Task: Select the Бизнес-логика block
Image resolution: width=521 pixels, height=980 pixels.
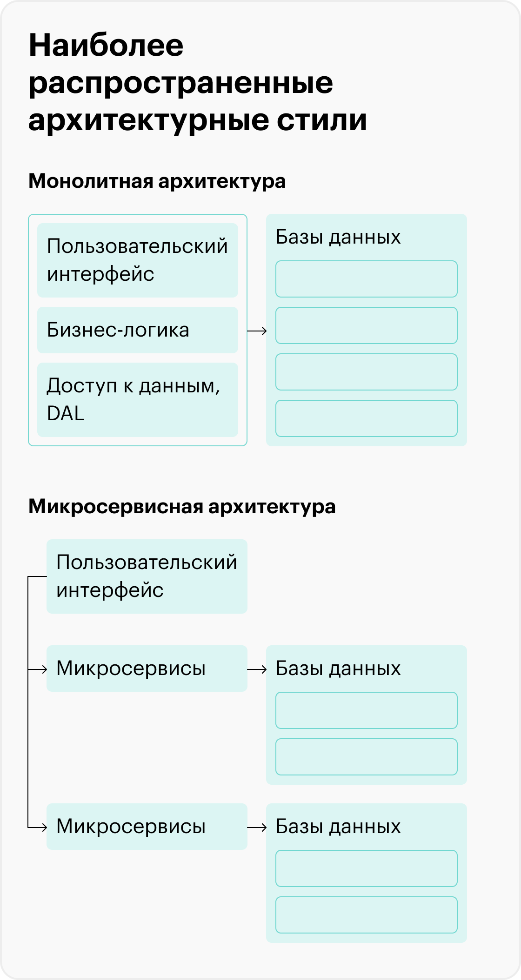Action: [x=138, y=330]
